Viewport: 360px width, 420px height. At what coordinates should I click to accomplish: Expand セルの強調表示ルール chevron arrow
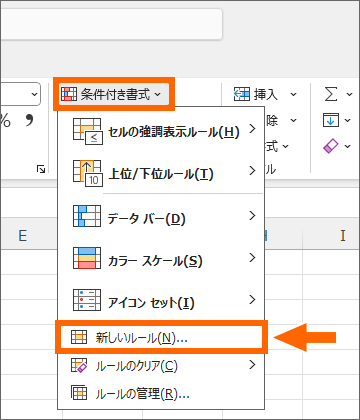click(252, 128)
